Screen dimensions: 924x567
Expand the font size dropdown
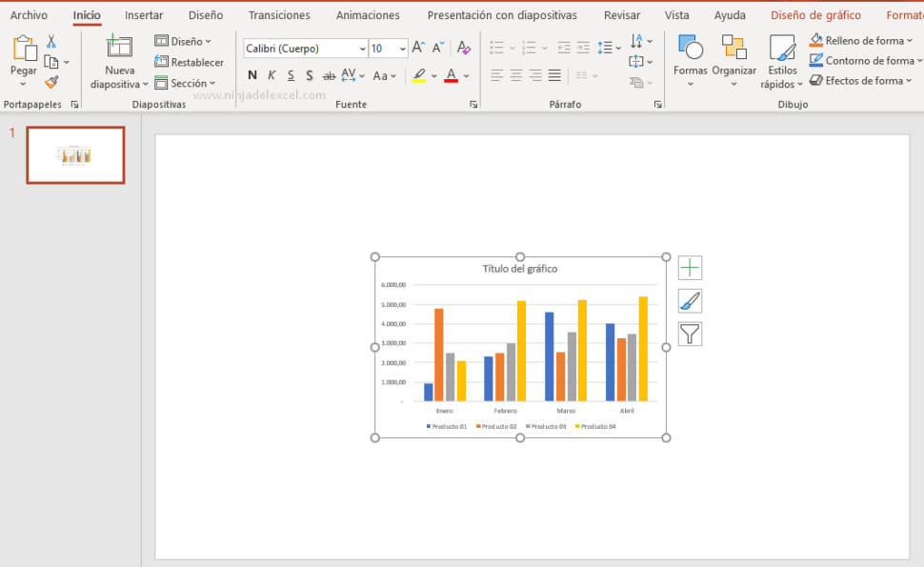(x=402, y=49)
